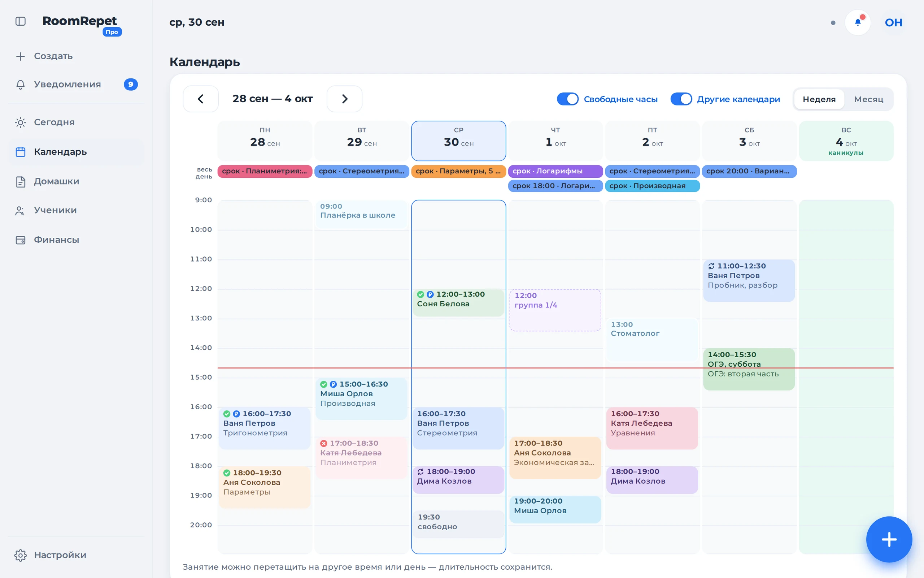The height and width of the screenshot is (578, 924).
Task: Open the Финансы menu item
Action: pos(75,240)
